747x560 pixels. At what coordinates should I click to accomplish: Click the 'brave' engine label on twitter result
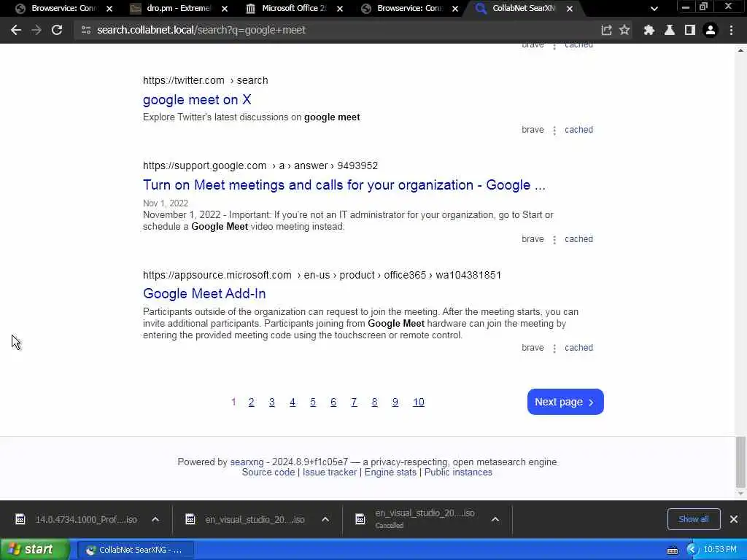533,130
